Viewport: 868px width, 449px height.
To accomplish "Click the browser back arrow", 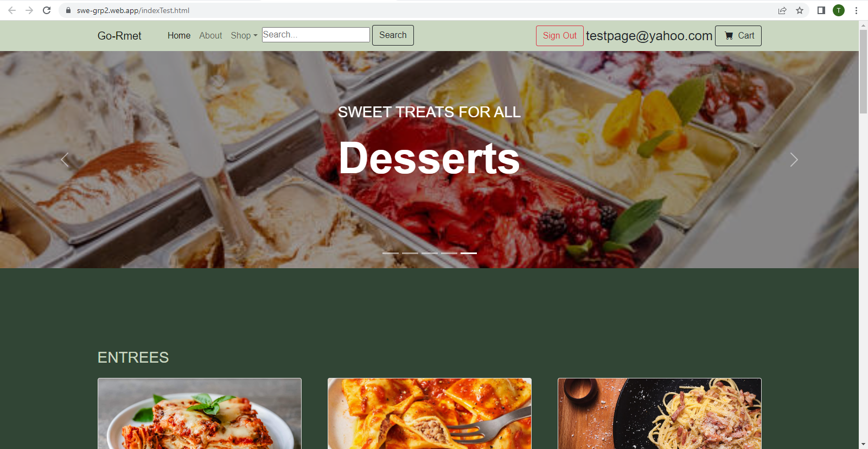I will click(x=12, y=10).
